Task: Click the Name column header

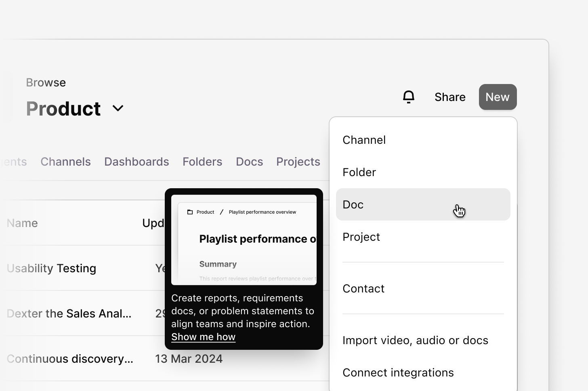Action: coord(22,223)
